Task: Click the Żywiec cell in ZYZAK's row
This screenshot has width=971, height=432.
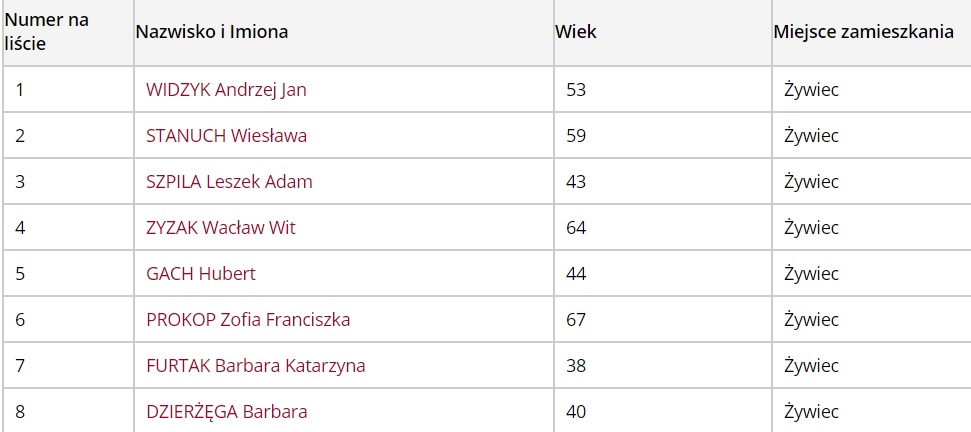Action: click(x=811, y=228)
